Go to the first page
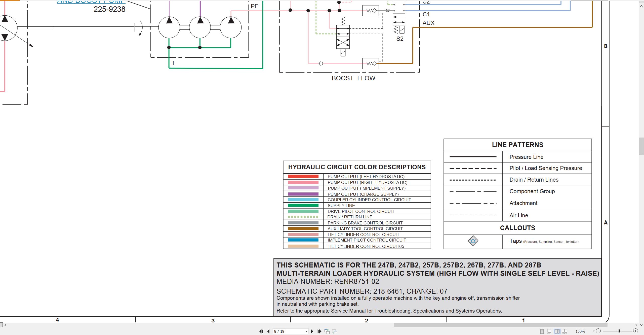Viewport: 644px width, 335px height. (x=261, y=331)
